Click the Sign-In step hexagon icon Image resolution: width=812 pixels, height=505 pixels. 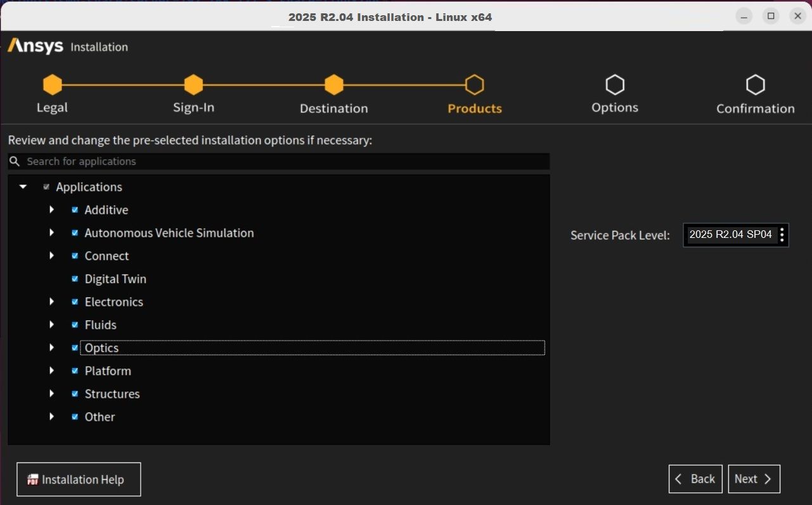tap(193, 84)
